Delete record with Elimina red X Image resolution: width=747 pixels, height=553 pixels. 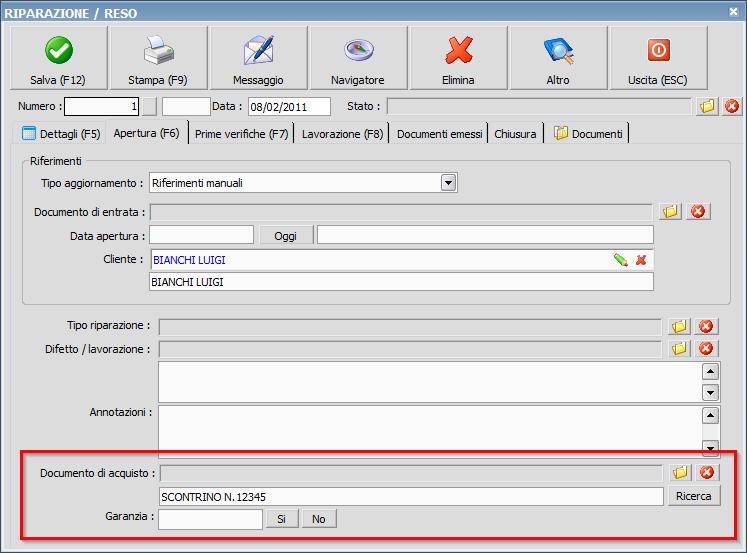(459, 58)
